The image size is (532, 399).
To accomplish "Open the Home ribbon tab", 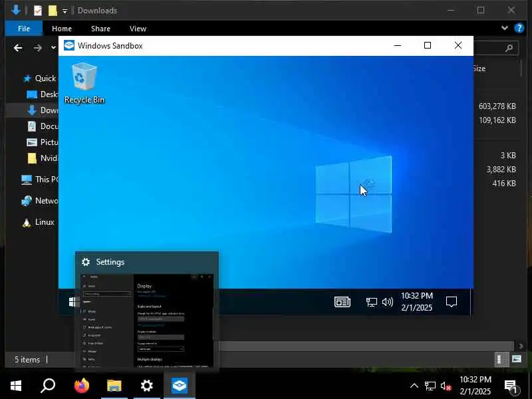I will (x=62, y=29).
